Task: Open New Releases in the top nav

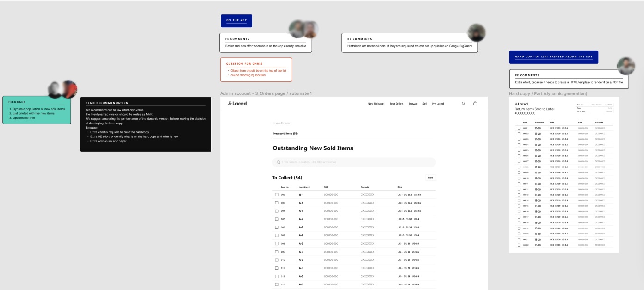Action: [376, 104]
